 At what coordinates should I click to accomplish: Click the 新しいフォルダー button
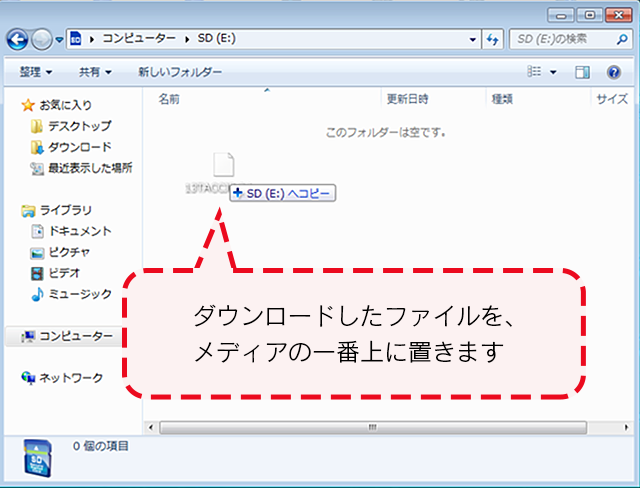pyautogui.click(x=180, y=72)
